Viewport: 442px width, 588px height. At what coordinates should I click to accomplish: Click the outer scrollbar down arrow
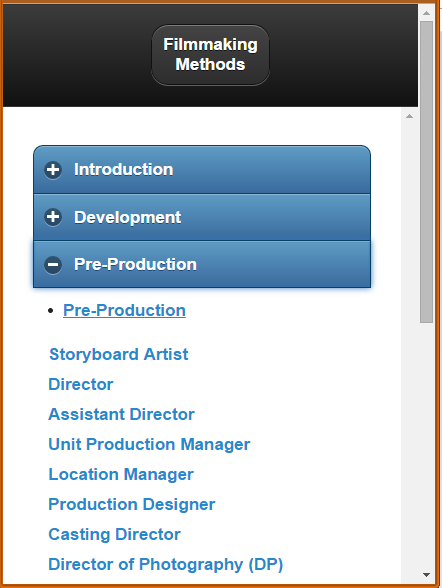(426, 575)
